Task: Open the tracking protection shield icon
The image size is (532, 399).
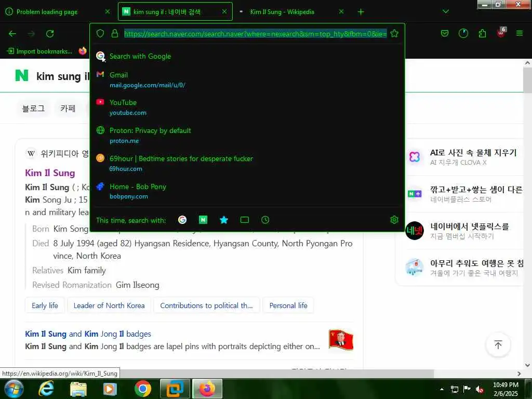Action: [100, 33]
